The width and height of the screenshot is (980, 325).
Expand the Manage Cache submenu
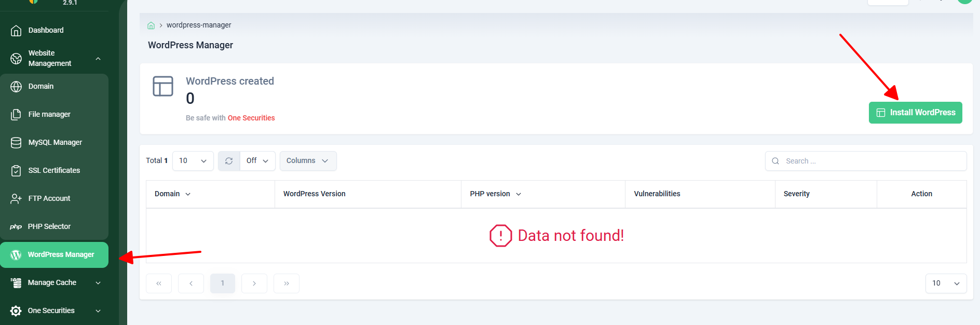point(98,283)
